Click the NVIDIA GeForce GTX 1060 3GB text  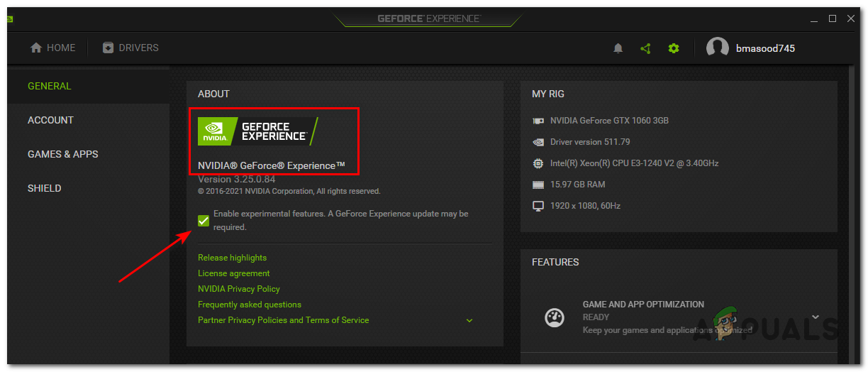609,121
